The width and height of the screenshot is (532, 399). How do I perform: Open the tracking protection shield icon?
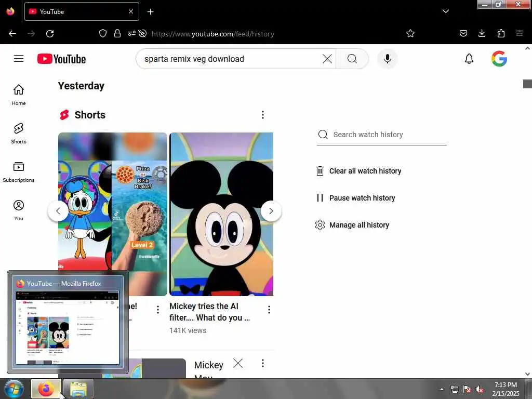pyautogui.click(x=103, y=33)
